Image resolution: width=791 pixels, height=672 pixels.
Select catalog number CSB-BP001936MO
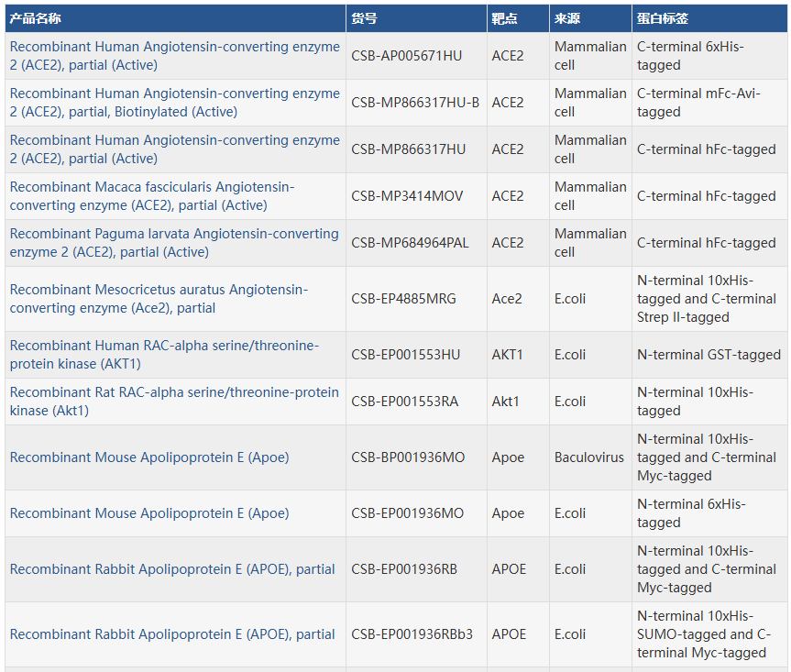point(408,457)
